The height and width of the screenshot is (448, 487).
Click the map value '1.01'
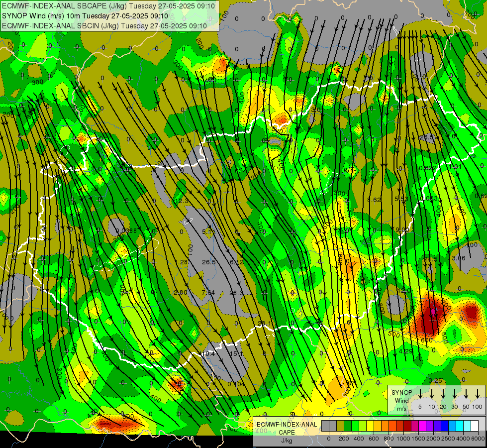coord(455,167)
